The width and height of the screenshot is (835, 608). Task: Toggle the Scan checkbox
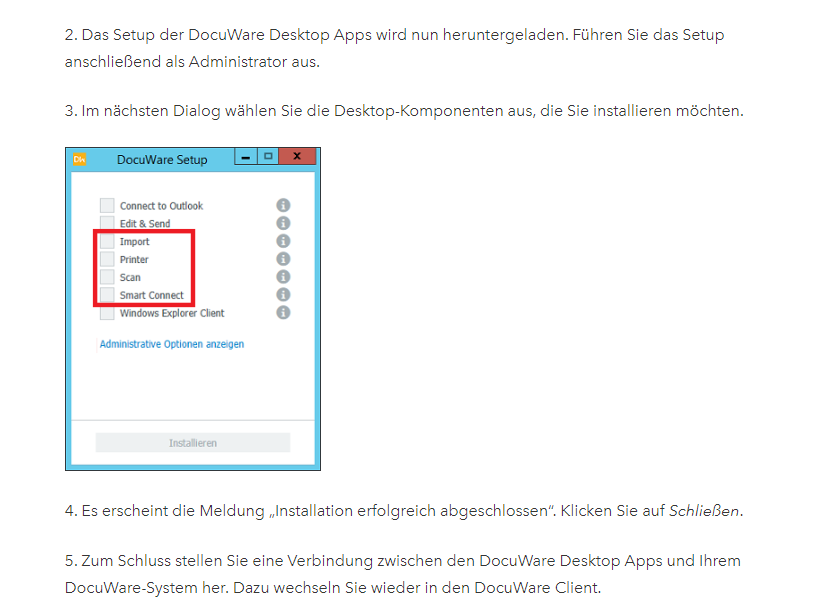[x=107, y=277]
